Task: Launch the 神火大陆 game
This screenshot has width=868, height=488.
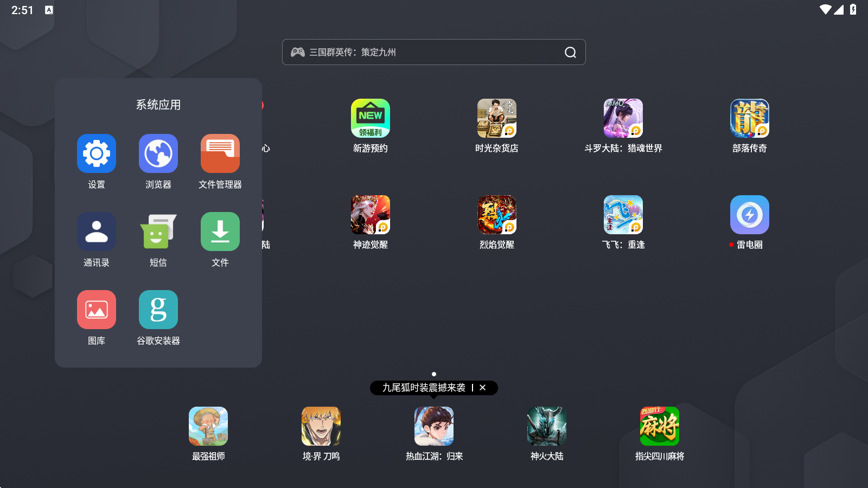Action: 547,426
